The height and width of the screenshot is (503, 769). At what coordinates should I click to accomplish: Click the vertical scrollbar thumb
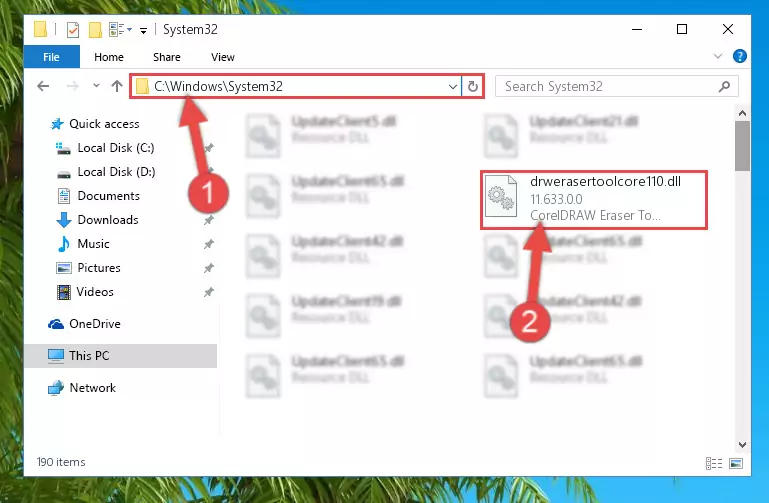click(x=743, y=146)
